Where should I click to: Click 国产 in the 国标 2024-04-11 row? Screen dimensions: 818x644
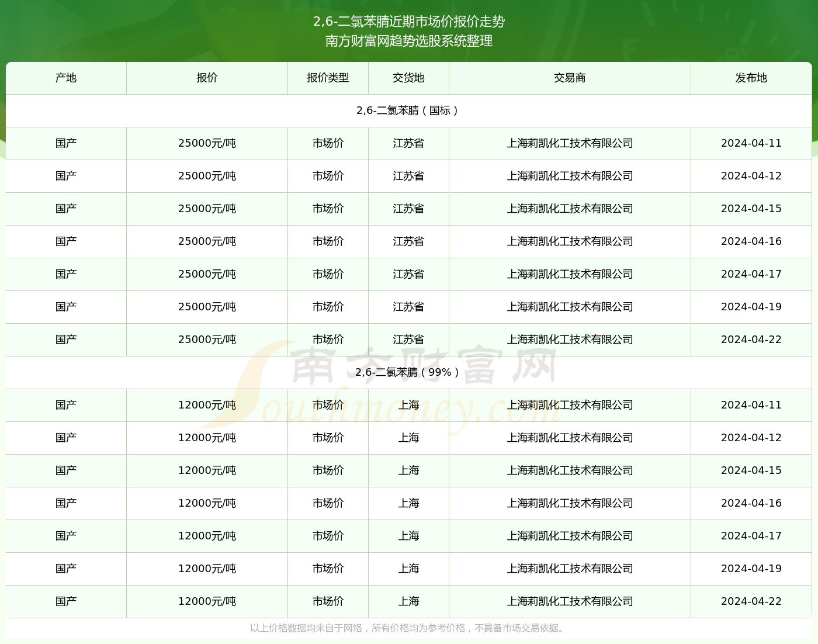pos(66,143)
